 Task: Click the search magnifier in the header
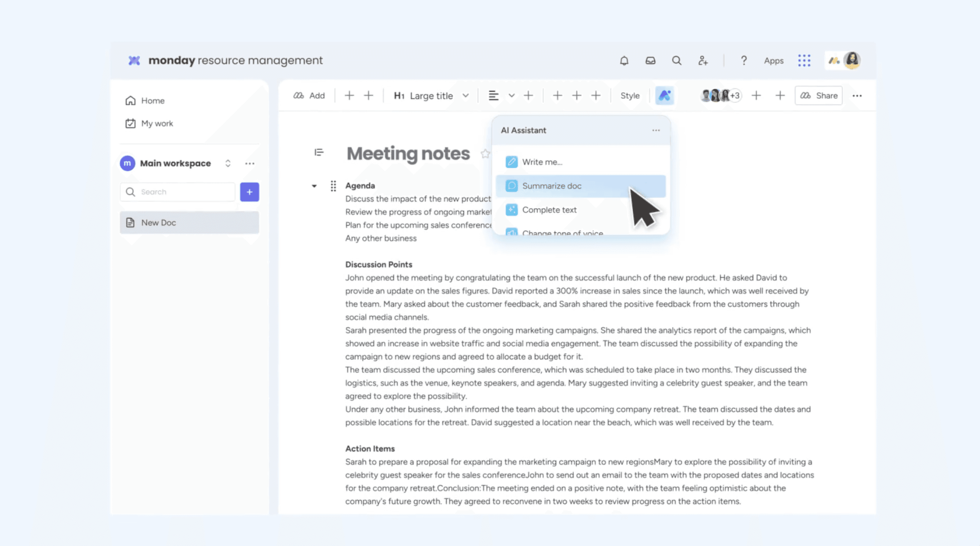pos(677,60)
